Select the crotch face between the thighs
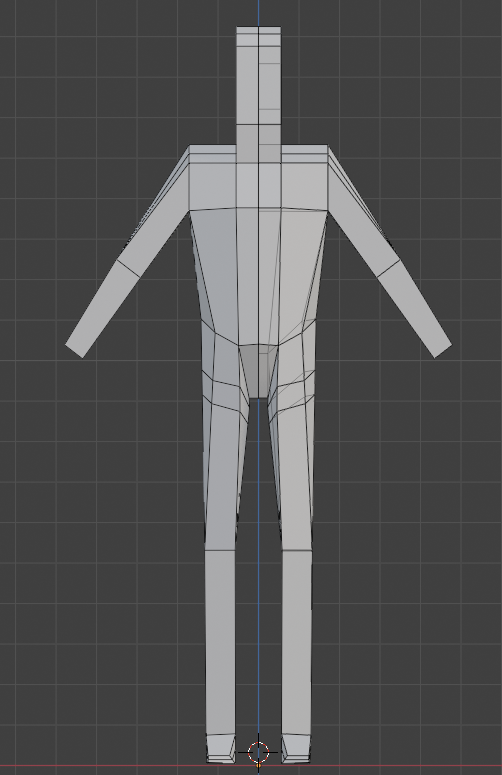The height and width of the screenshot is (775, 502). point(258,371)
